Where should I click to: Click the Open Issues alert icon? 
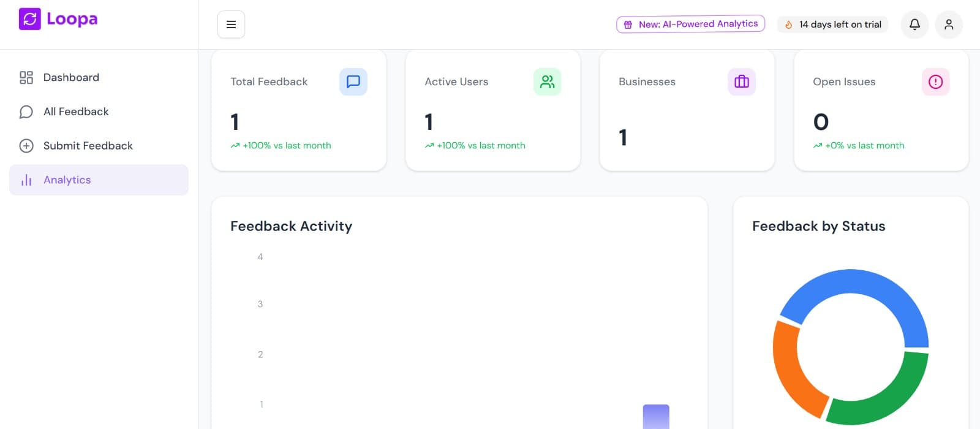tap(936, 82)
